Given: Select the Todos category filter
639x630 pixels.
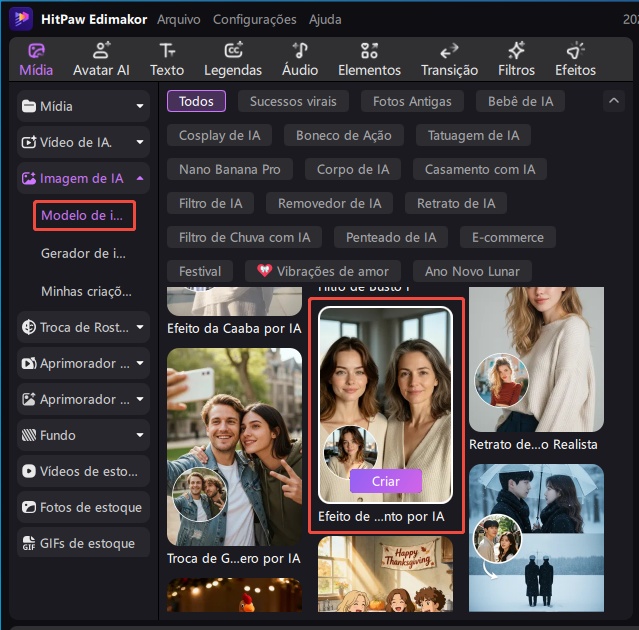Looking at the screenshot, I should [x=196, y=101].
